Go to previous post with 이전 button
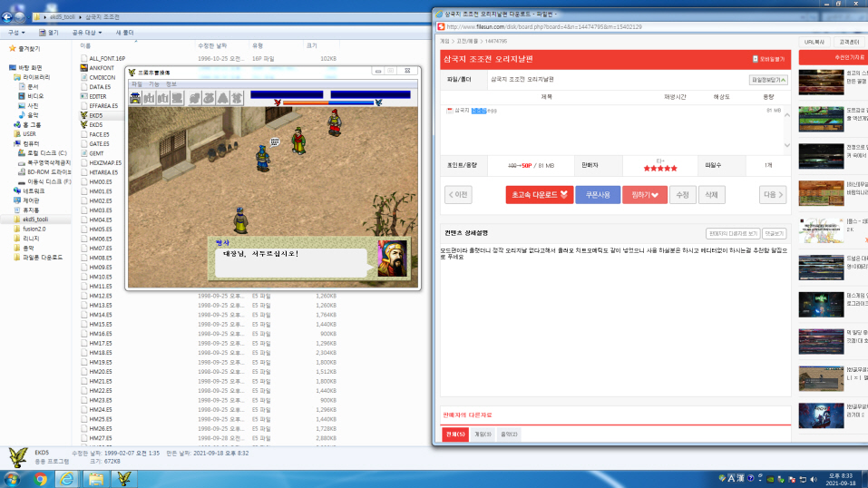 pos(458,195)
